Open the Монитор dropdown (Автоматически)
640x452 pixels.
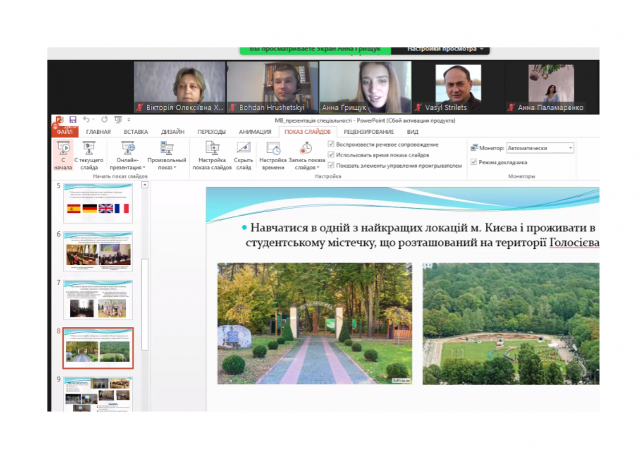pos(540,148)
